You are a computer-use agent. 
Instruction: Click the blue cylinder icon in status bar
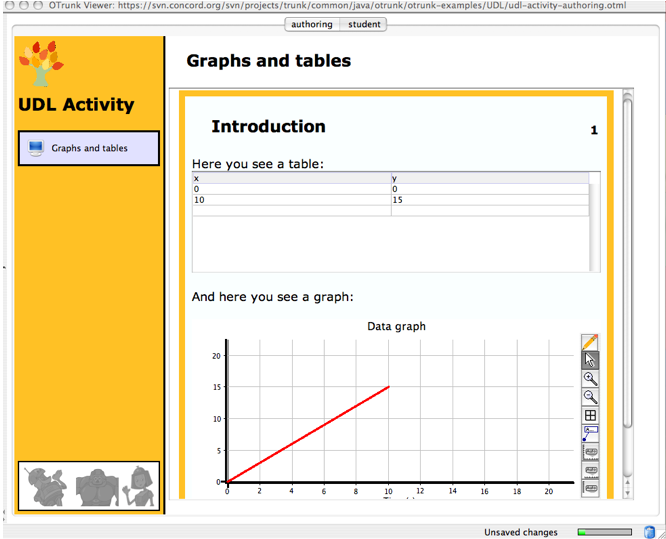649,532
